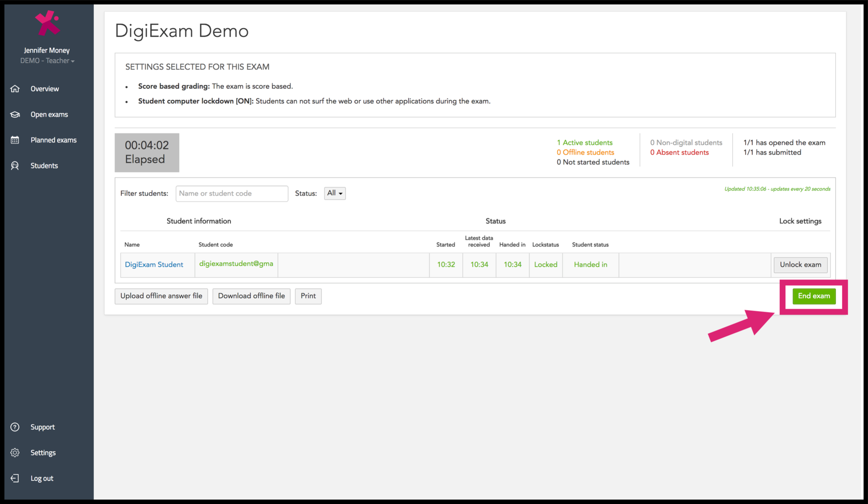The width and height of the screenshot is (868, 504).
Task: Click the Started column header
Action: [x=446, y=245]
